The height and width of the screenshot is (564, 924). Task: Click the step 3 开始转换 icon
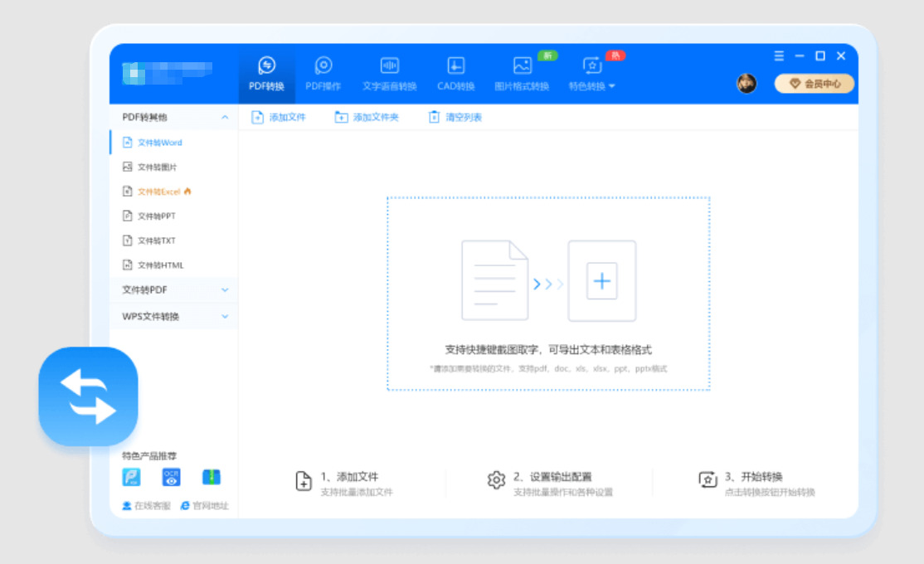708,479
